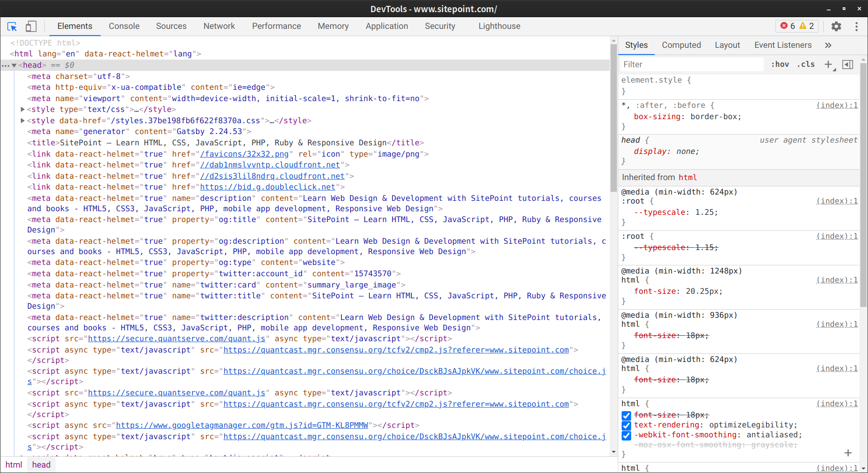Open the Computed styles tab

(681, 45)
